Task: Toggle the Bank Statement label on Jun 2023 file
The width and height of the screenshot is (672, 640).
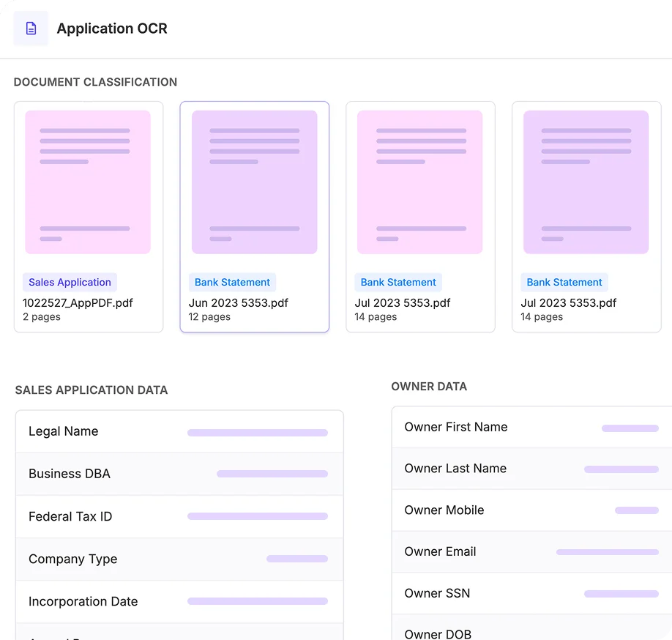Action: coord(232,282)
